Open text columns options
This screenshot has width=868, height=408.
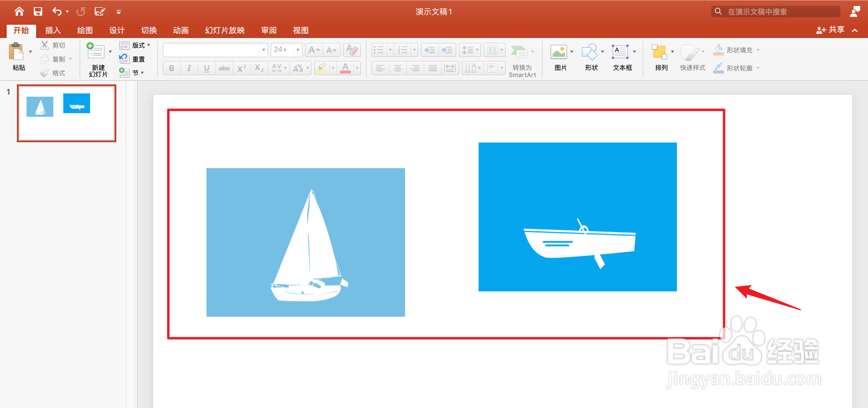pos(494,50)
